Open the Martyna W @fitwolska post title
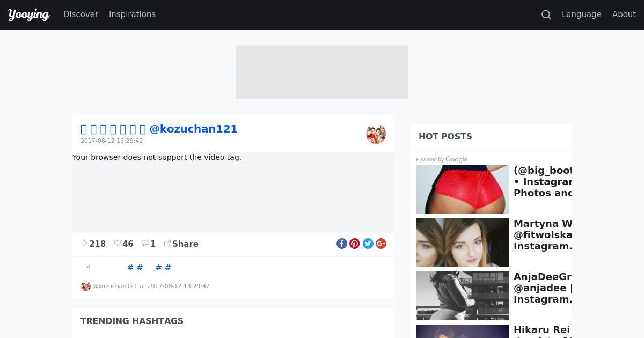 click(x=543, y=235)
